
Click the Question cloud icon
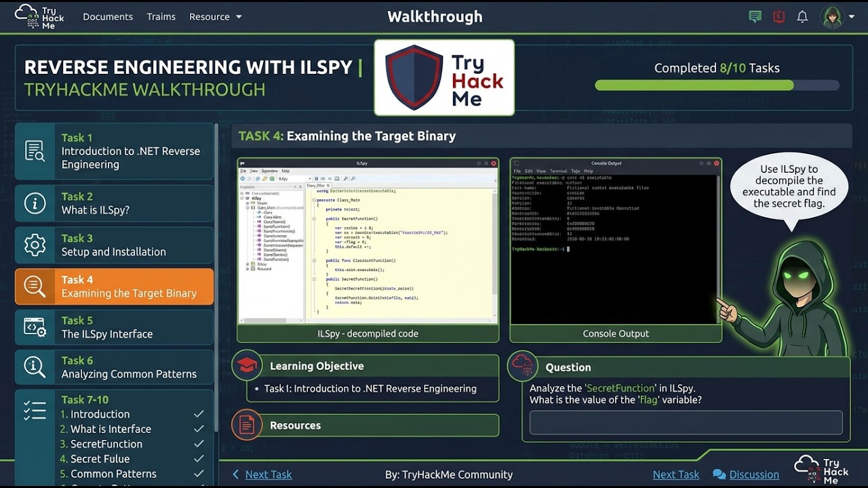click(x=523, y=366)
